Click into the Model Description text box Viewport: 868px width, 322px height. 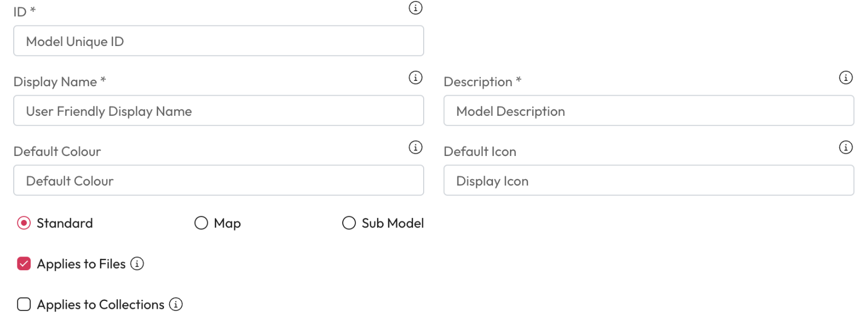click(x=648, y=111)
